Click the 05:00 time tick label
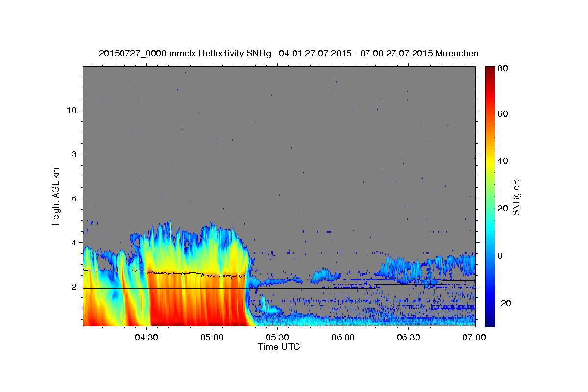The height and width of the screenshot is (392, 588). 212,338
